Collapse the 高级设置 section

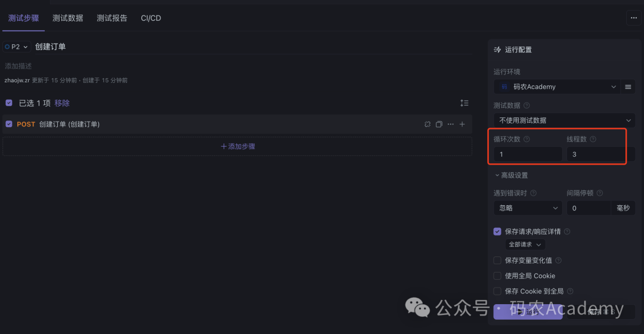click(x=512, y=175)
